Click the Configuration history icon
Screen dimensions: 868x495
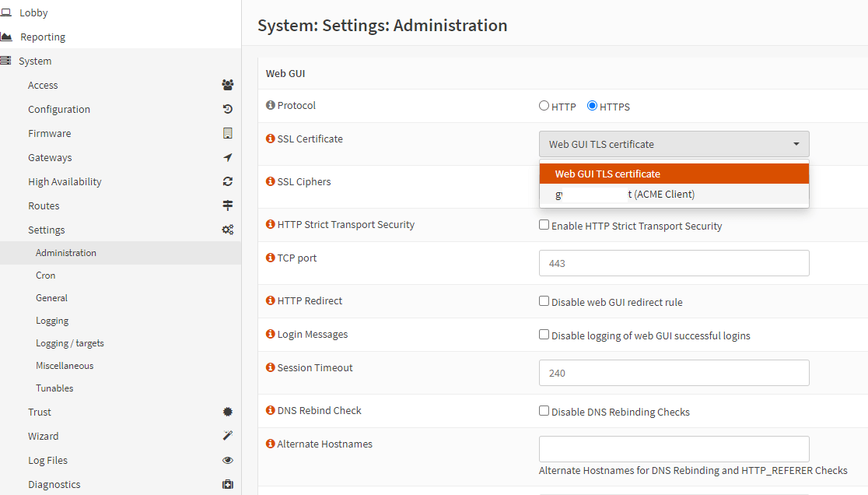click(x=227, y=110)
